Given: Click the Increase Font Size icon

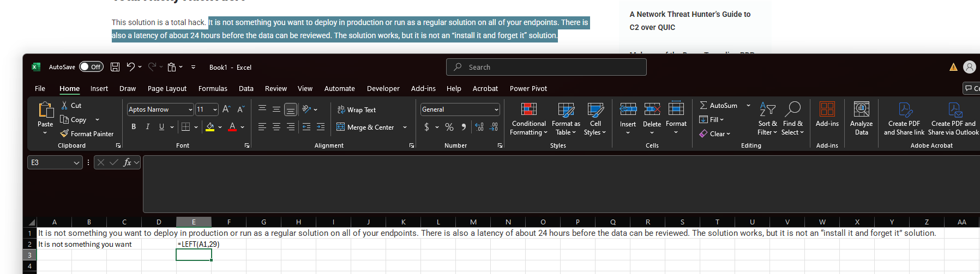Looking at the screenshot, I should 226,109.
